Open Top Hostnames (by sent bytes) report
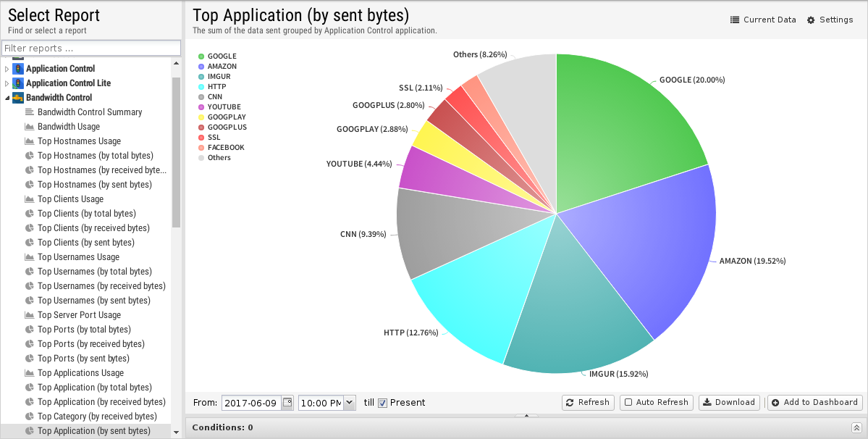Viewport: 868px width, 439px height. point(95,184)
